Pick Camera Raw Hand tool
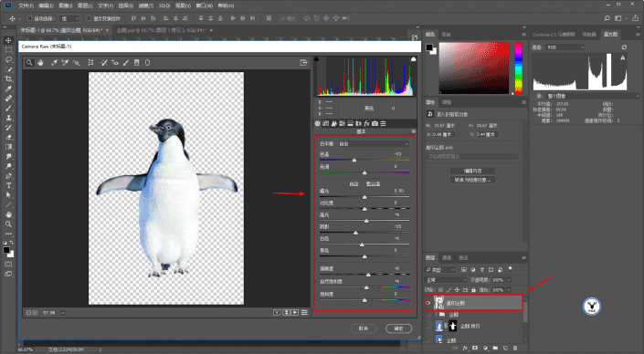The width and height of the screenshot is (644, 354). pyautogui.click(x=40, y=63)
